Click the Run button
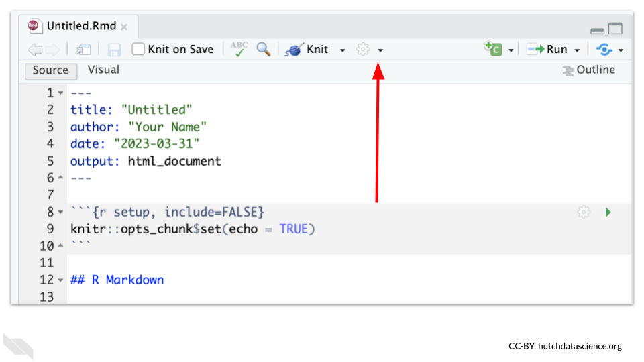This screenshot has height=362, width=644. (547, 49)
